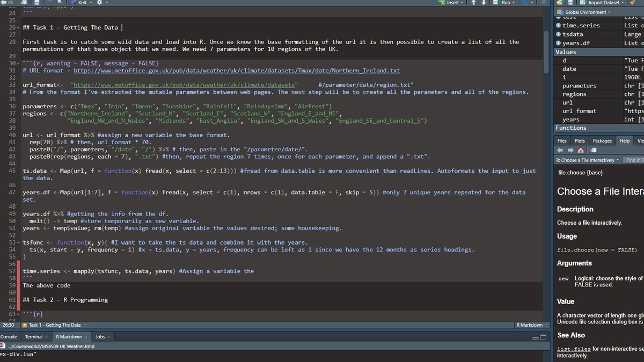
Task: Click the find magnifier icon in editor toolbar
Action: point(61,3)
